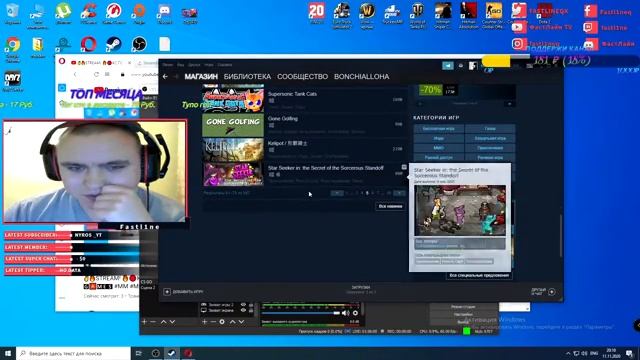The width and height of the screenshot is (640, 360).
Task: Move scene down with OBS scenes arrow
Action: [172, 322]
